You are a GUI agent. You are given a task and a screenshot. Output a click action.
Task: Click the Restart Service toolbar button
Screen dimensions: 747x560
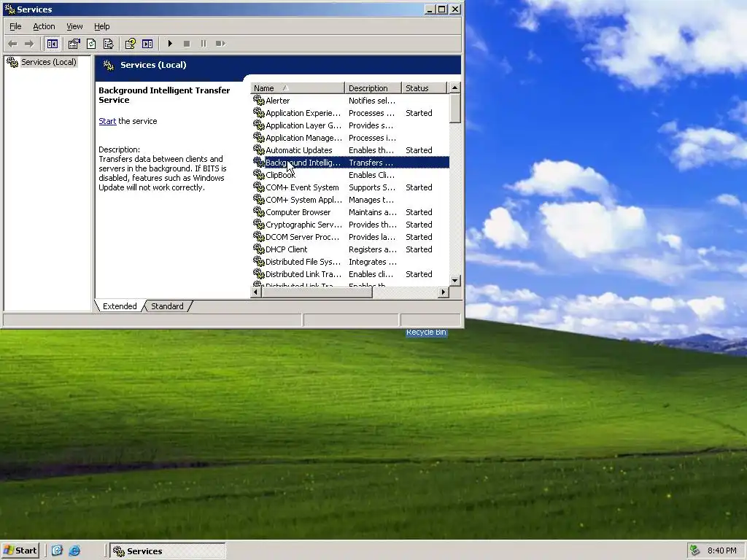tap(220, 44)
